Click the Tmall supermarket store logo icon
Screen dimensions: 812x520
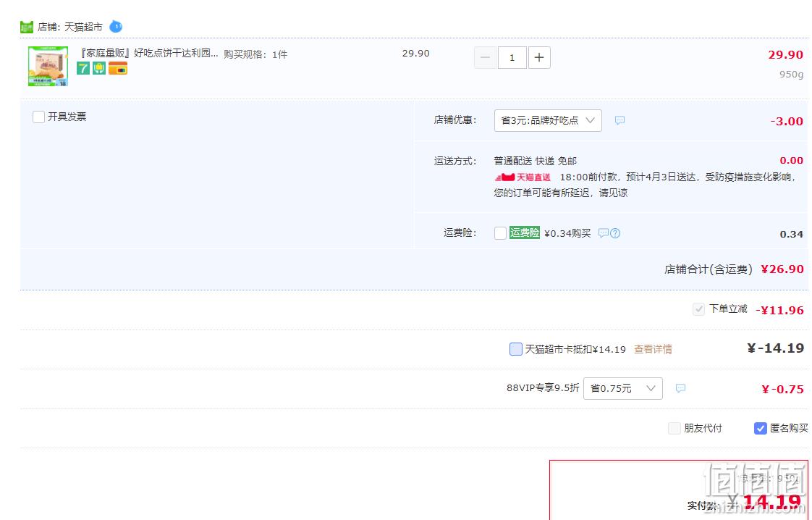click(x=26, y=27)
